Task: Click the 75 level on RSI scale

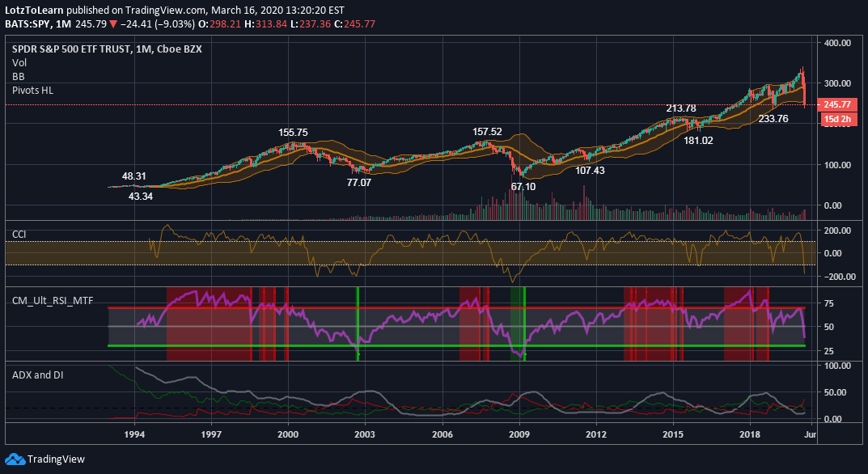Action: [x=829, y=303]
